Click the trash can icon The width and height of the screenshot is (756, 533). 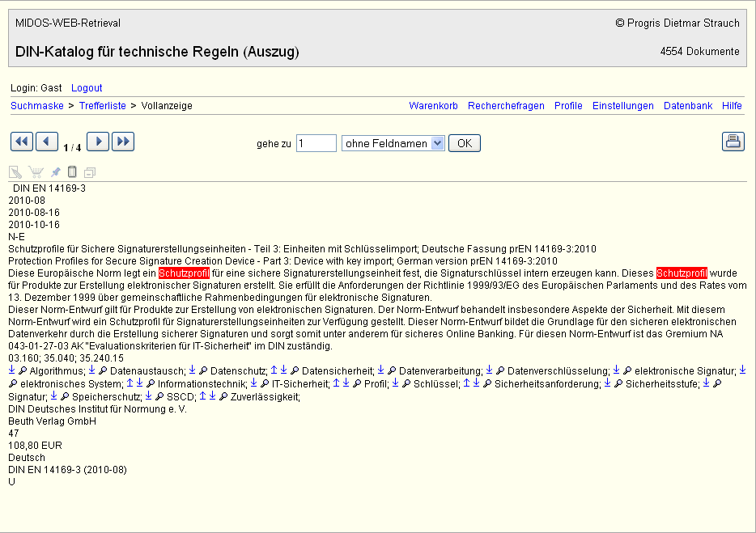coord(72,172)
